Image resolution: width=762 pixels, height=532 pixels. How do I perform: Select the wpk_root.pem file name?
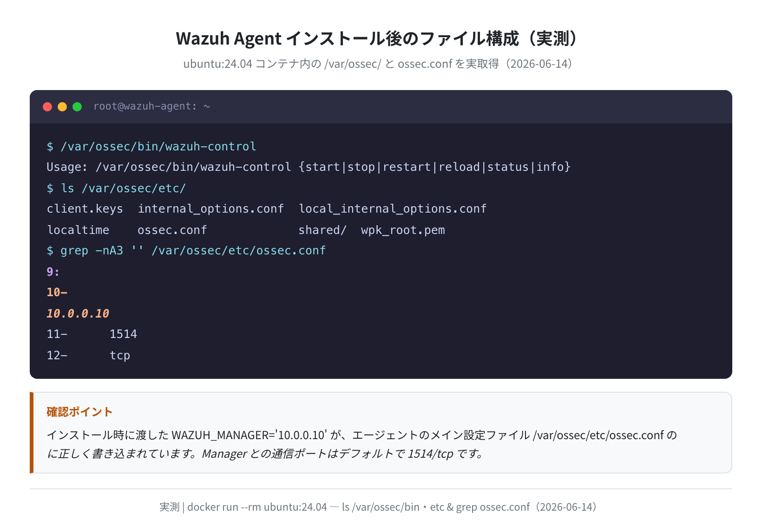[403, 230]
